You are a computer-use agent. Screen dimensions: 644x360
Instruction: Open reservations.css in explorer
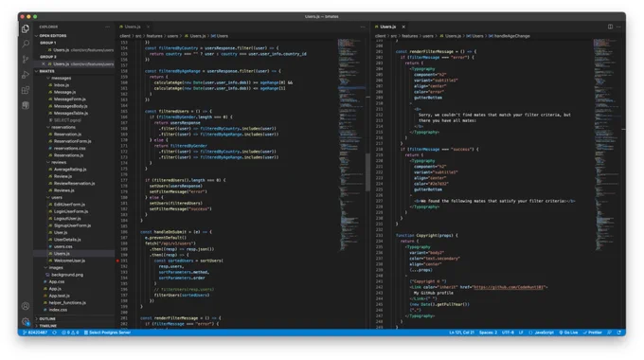pyautogui.click(x=70, y=148)
